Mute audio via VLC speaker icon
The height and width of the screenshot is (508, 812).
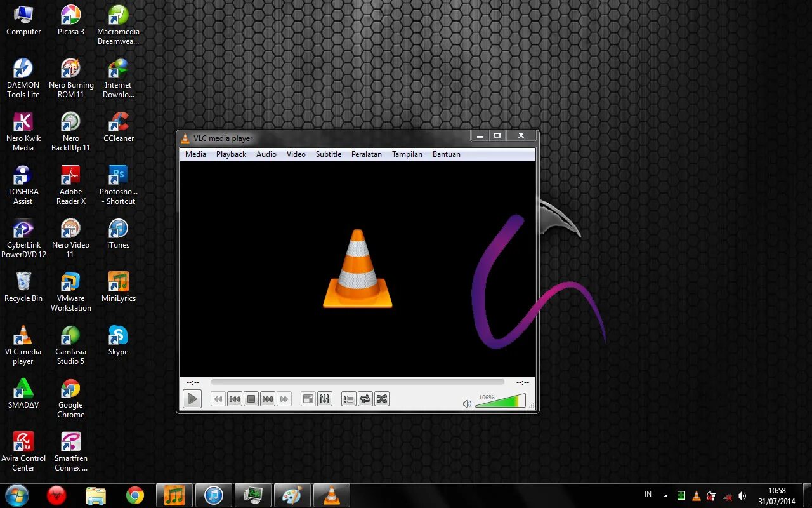click(467, 403)
